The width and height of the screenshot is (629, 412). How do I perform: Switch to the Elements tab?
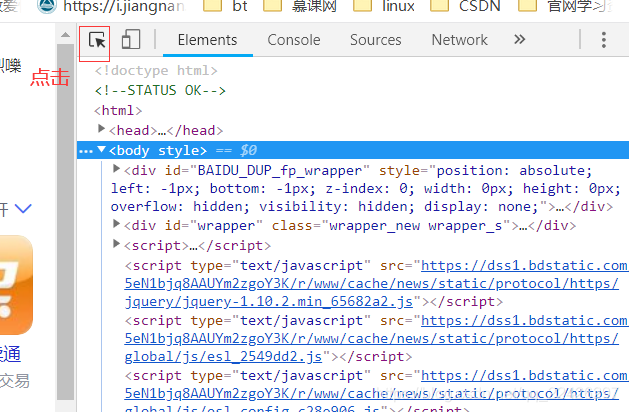pyautogui.click(x=207, y=40)
